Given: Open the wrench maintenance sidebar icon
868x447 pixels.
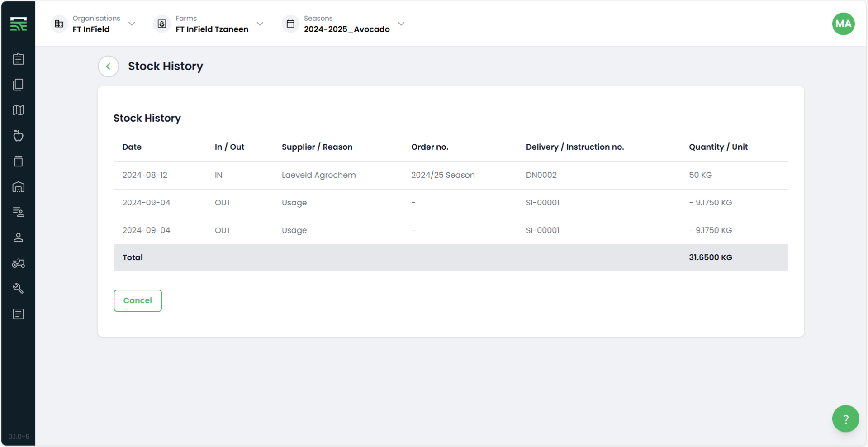Looking at the screenshot, I should coord(19,288).
